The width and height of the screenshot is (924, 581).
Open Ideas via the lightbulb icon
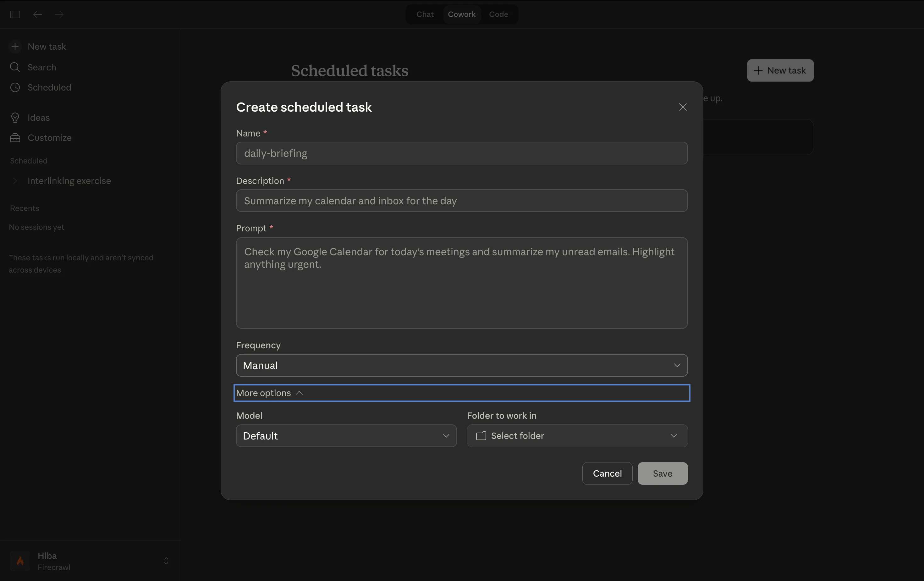point(15,118)
